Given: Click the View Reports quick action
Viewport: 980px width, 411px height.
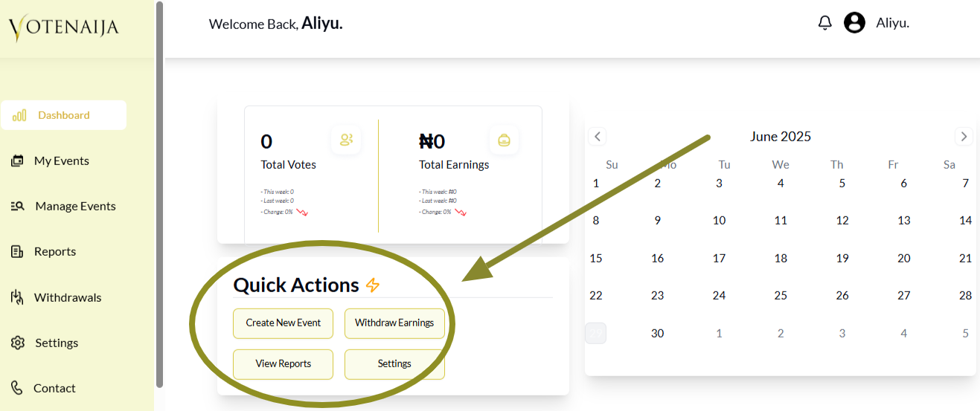Looking at the screenshot, I should click(x=284, y=364).
